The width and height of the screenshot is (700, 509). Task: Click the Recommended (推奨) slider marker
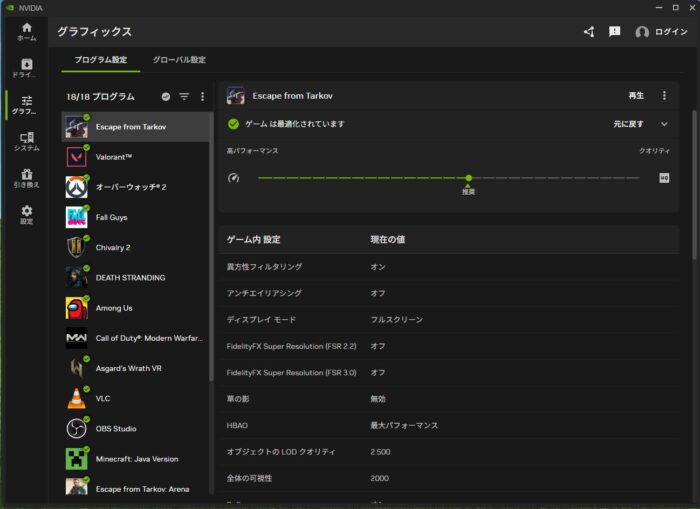[x=468, y=191]
